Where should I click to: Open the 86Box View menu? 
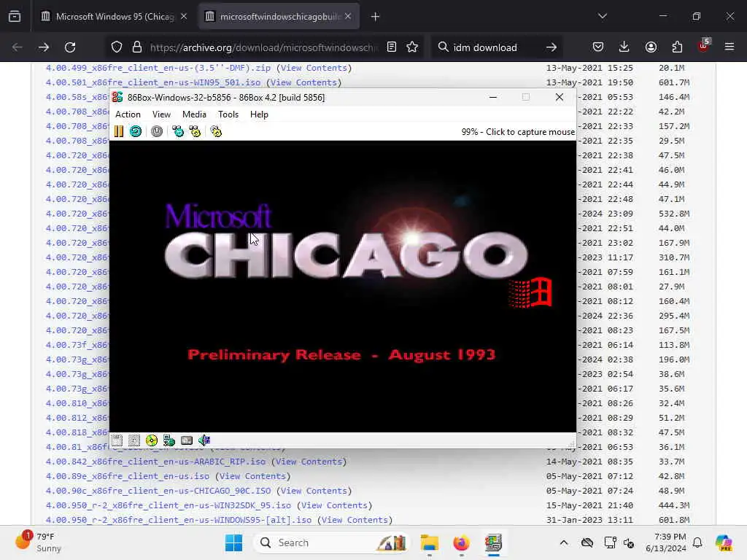[x=161, y=114]
